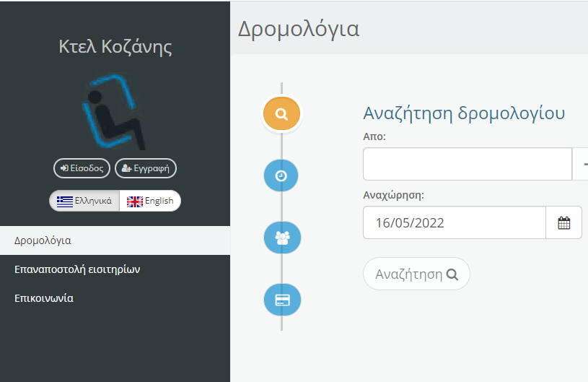Click the Αναχώρηση: label
The height and width of the screenshot is (382, 588).
coord(393,195)
